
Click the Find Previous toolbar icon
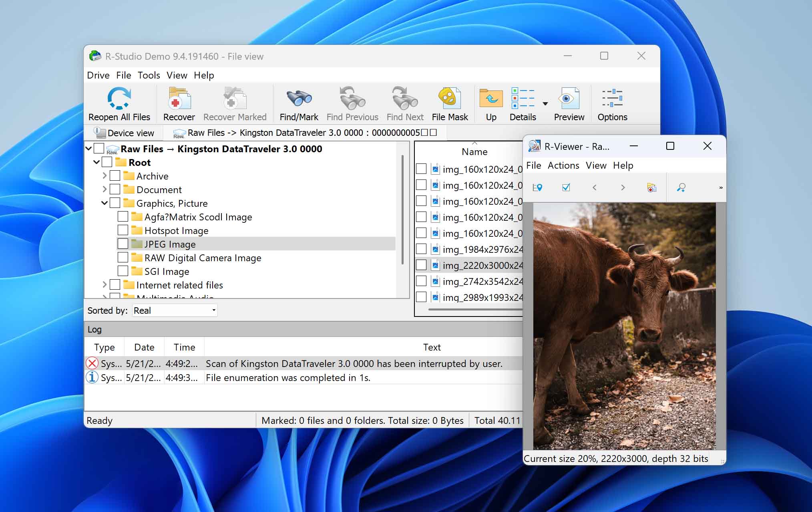click(x=352, y=98)
